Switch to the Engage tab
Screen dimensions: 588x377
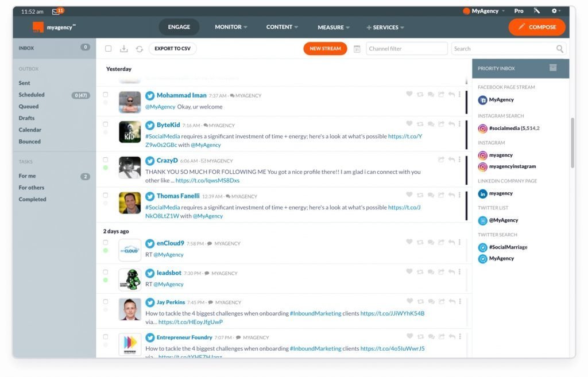point(179,27)
